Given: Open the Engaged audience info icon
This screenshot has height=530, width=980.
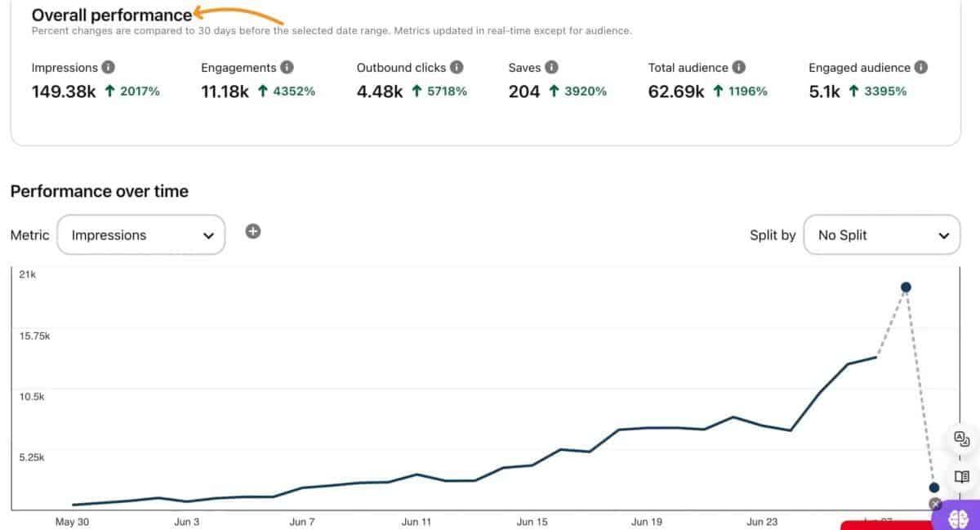Looking at the screenshot, I should point(922,67).
